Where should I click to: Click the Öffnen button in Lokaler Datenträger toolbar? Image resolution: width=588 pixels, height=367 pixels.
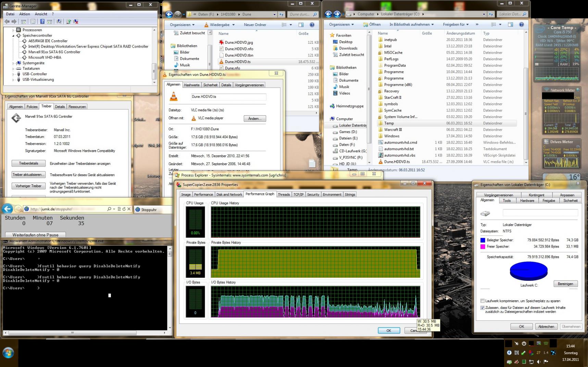pyautogui.click(x=372, y=24)
